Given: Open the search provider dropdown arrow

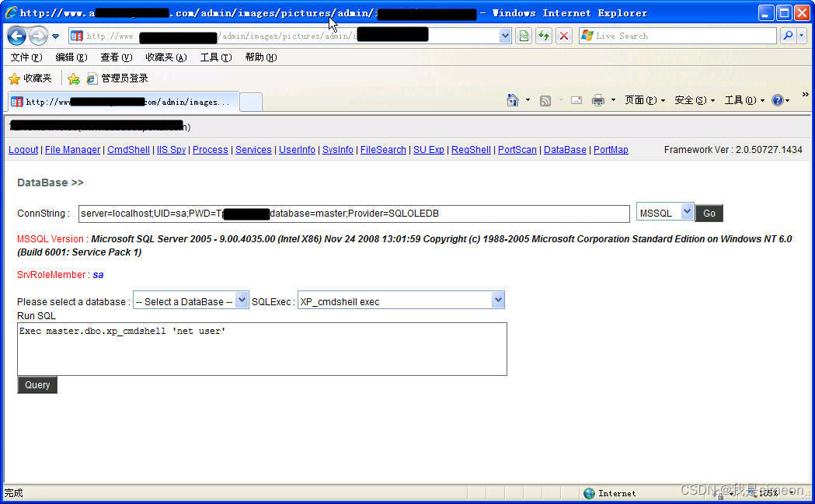Looking at the screenshot, I should coord(802,36).
